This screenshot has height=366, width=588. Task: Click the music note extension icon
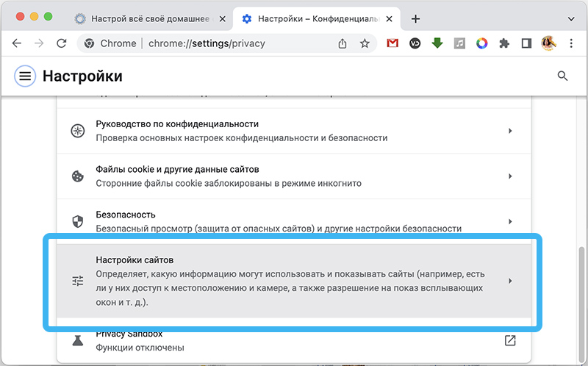point(459,43)
